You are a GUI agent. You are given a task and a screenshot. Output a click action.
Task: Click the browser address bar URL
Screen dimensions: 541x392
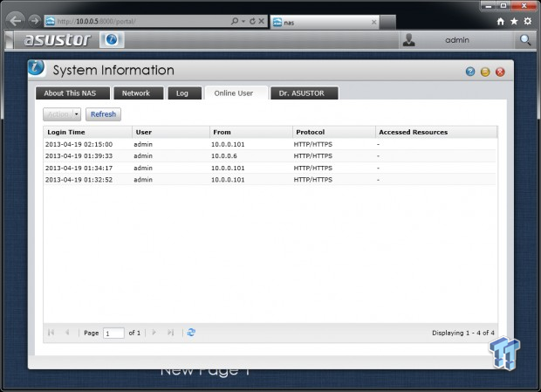click(96, 22)
